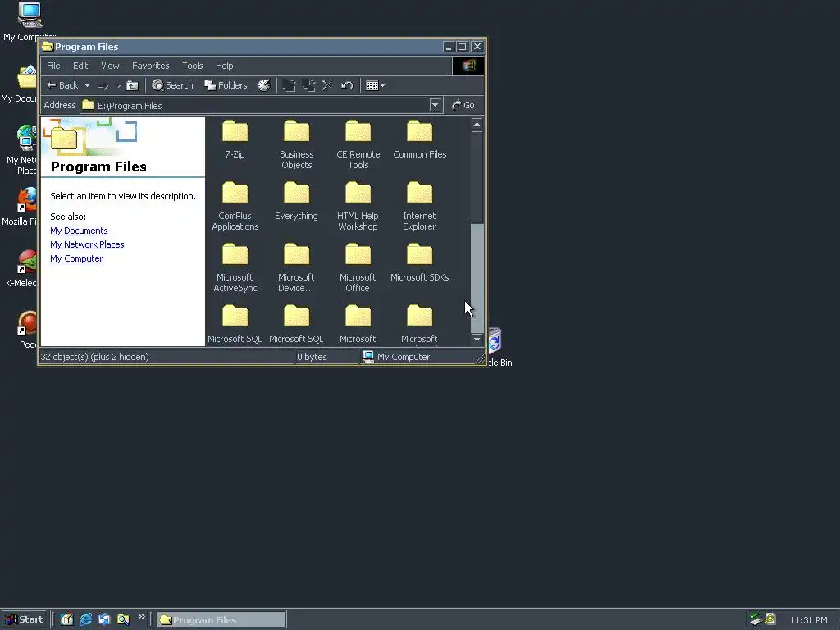The width and height of the screenshot is (840, 630).
Task: Click the first Quick Launch icon
Action: [x=66, y=619]
